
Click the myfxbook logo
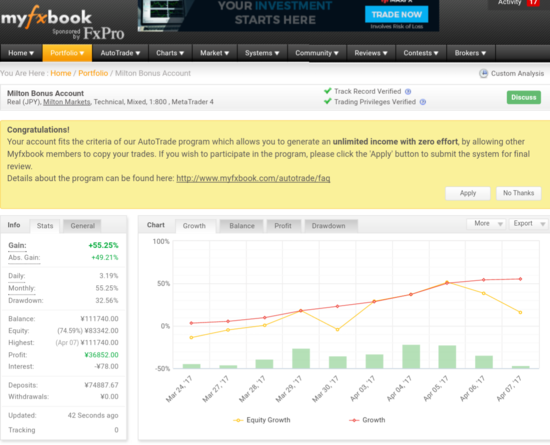tap(46, 17)
